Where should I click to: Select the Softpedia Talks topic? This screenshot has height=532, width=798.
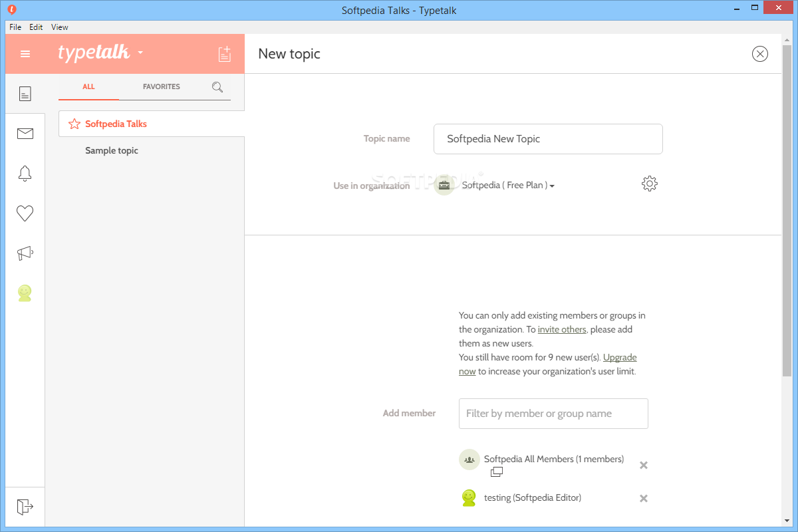(152, 124)
